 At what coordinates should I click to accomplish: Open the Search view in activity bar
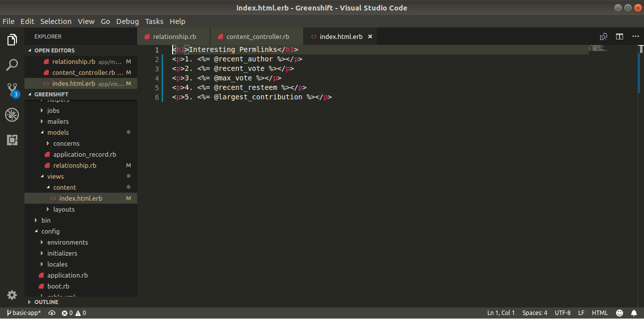click(x=12, y=65)
